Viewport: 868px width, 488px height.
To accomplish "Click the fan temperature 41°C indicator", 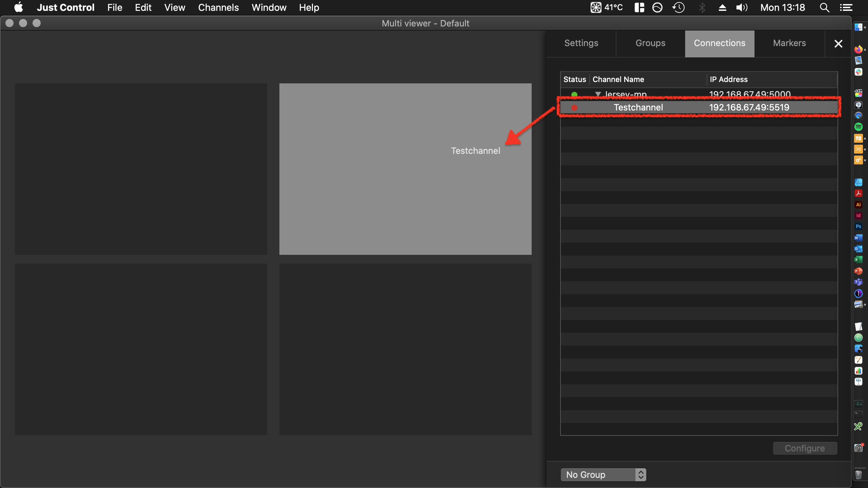I will pos(607,7).
